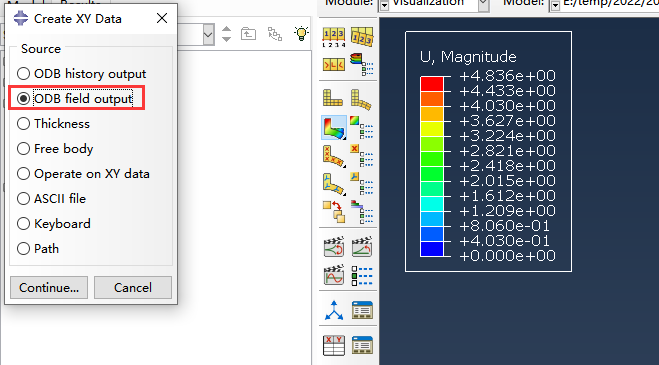Click the tree hierarchy icon
Image resolution: width=659 pixels, height=365 pixels.
[275, 34]
